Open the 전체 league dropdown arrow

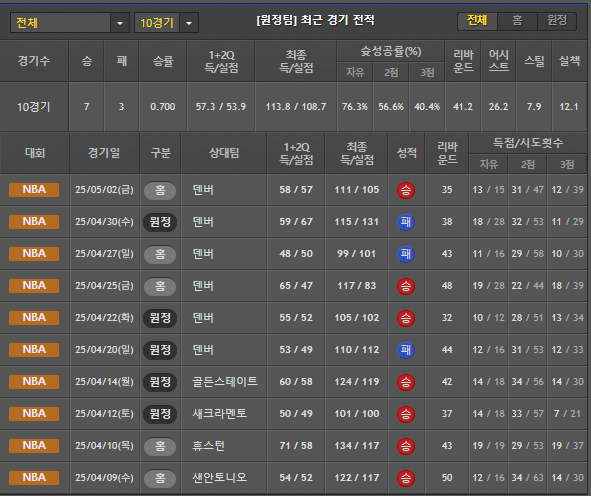point(120,23)
